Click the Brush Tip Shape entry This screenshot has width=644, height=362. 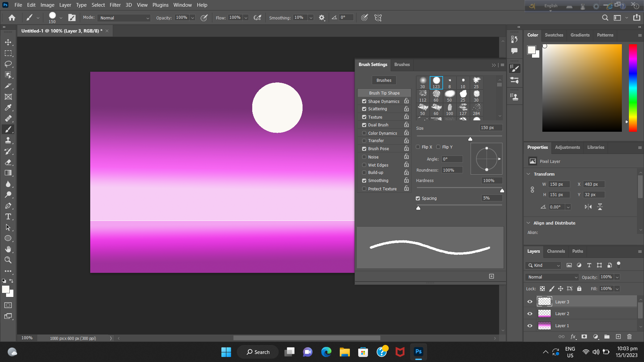[x=384, y=93]
